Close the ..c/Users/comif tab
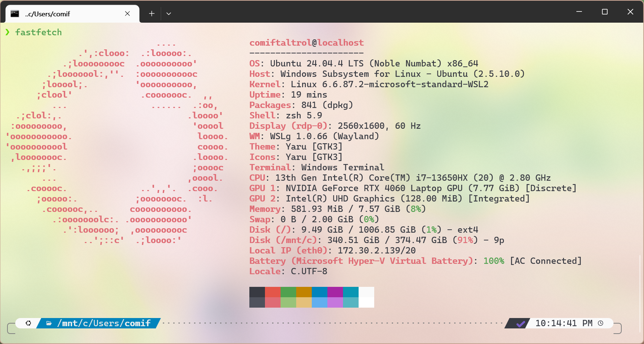Viewport: 644px width, 344px height. click(x=127, y=14)
